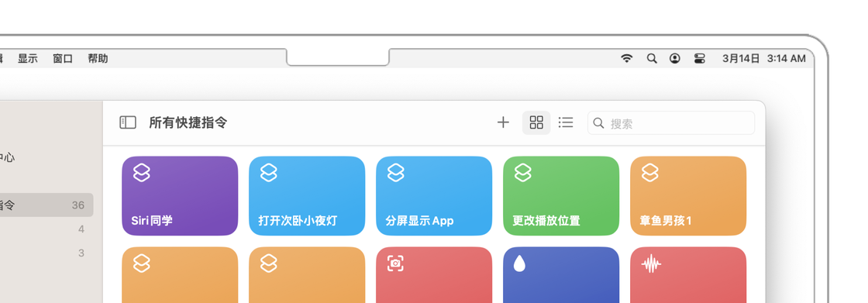The image size is (868, 303).
Task: Add a new shortcut with plus icon
Action: 503,122
